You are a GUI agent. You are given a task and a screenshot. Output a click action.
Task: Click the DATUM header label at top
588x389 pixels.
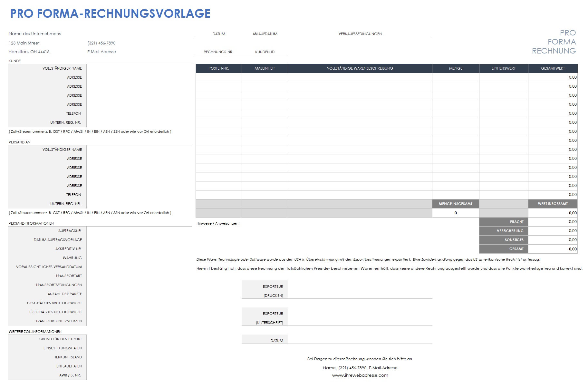[219, 34]
